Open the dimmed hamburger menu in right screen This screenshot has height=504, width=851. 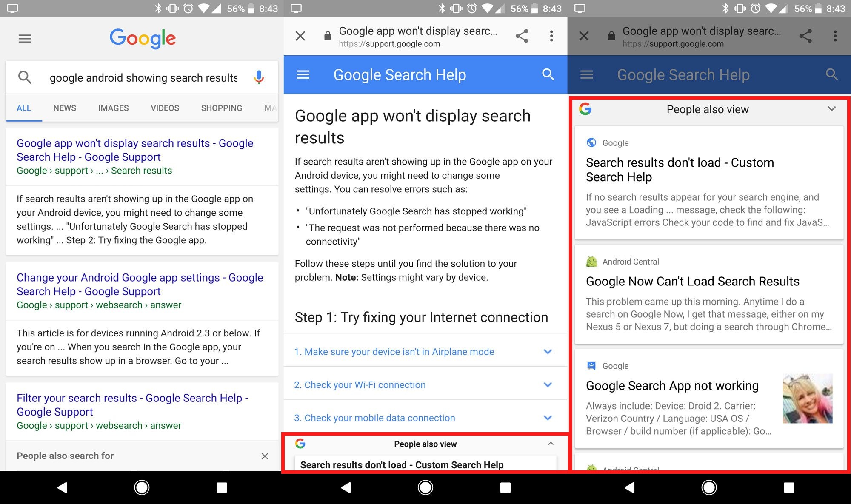[587, 75]
